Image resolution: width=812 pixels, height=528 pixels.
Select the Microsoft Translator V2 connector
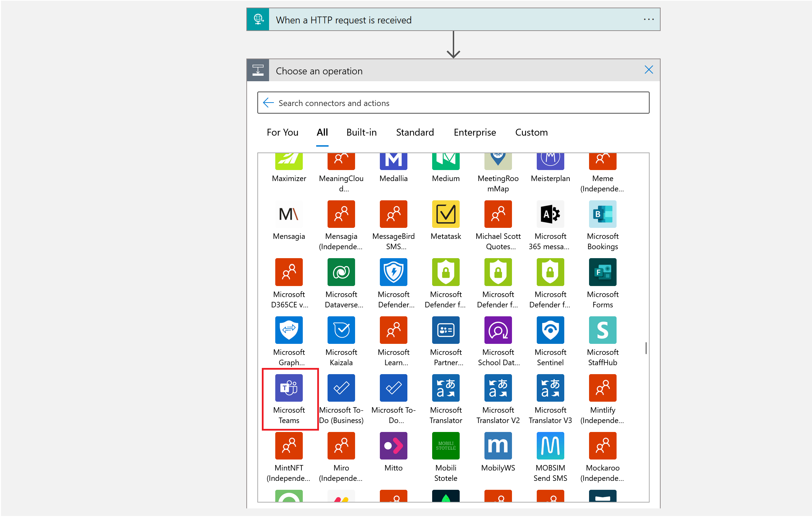point(498,388)
